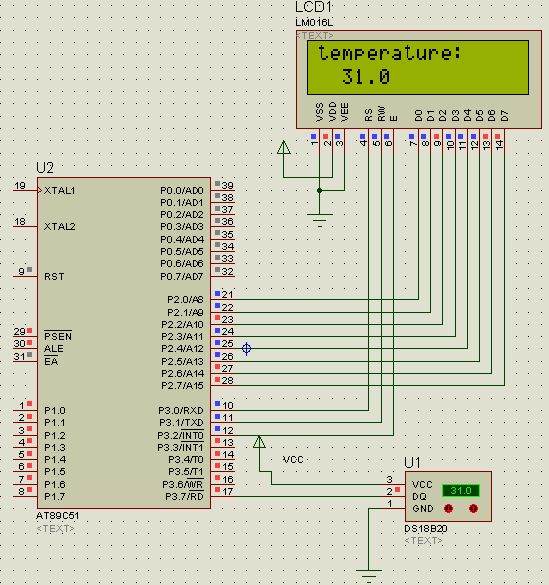549x585 pixels.
Task: Select the VCC power terminal arrow near P3.2
Action: 259,442
